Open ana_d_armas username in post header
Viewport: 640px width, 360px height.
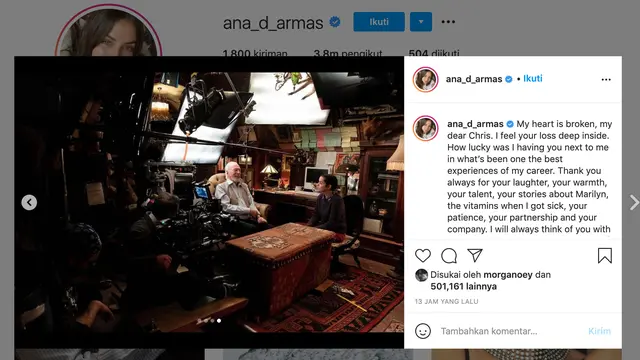click(474, 79)
